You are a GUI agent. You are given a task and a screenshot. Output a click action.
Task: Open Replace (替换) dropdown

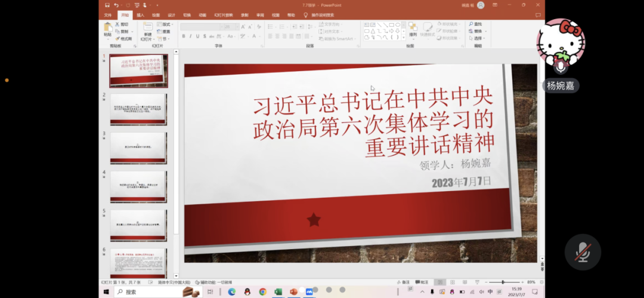(478, 31)
